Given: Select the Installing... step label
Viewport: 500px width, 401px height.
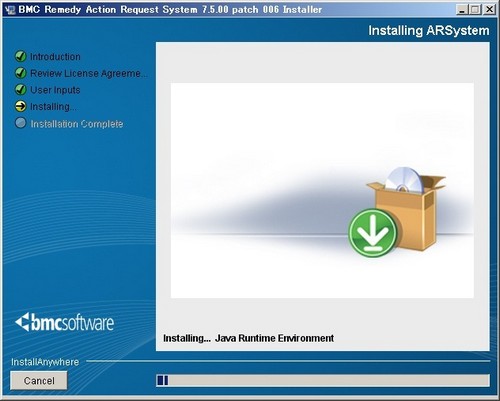Looking at the screenshot, I should coord(53,107).
